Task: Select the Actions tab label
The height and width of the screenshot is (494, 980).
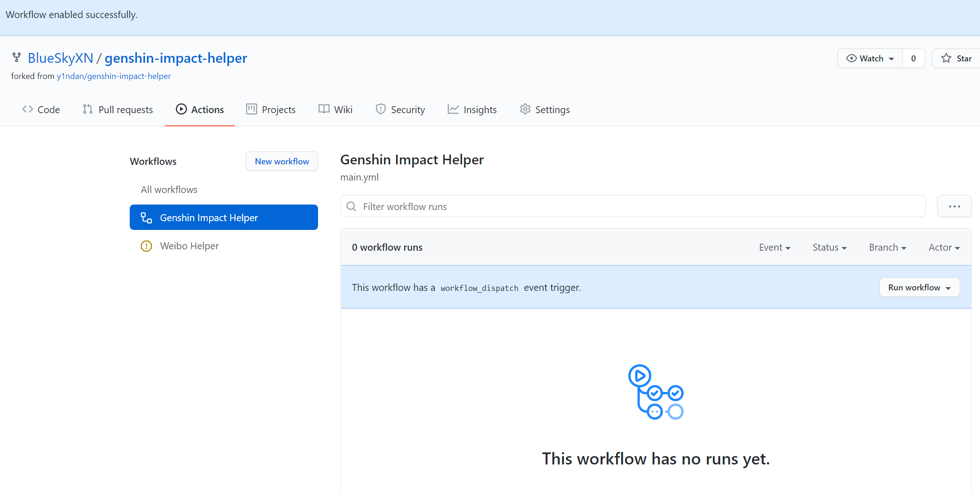Action: pos(207,109)
